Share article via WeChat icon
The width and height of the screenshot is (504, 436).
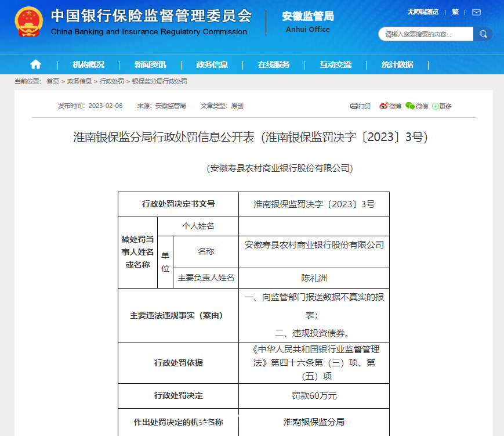point(410,106)
